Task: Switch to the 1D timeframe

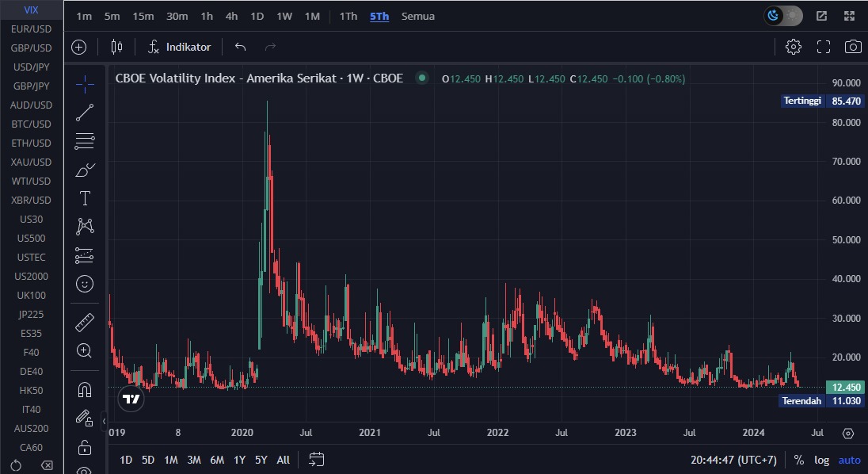Action: tap(257, 16)
